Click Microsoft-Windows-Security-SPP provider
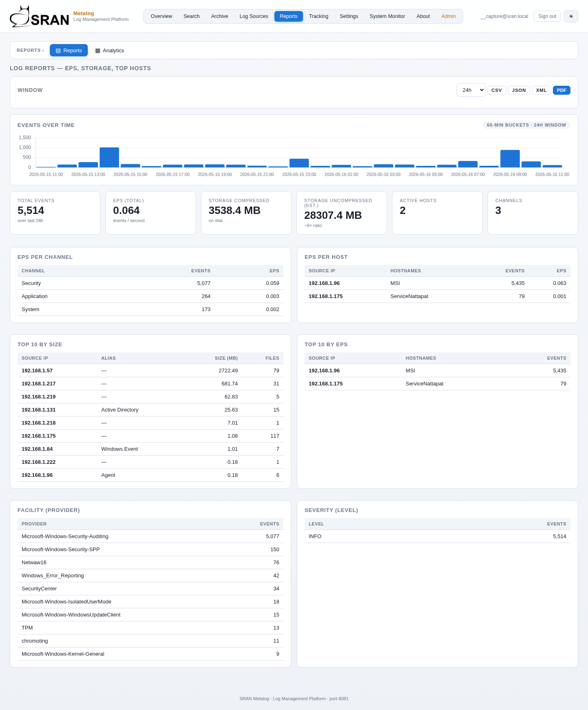This screenshot has height=710, width=588. click(x=61, y=550)
